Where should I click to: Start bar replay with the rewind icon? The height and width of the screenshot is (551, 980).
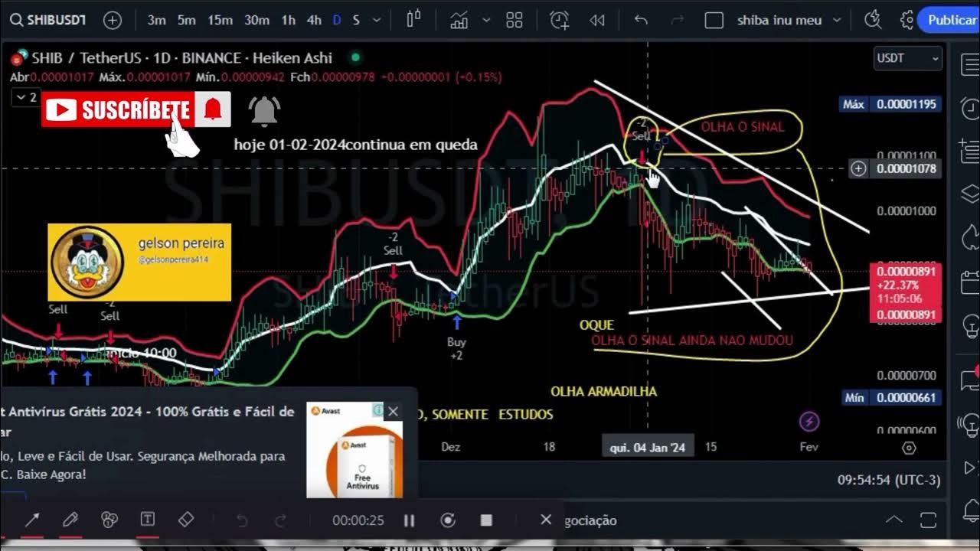(x=597, y=21)
